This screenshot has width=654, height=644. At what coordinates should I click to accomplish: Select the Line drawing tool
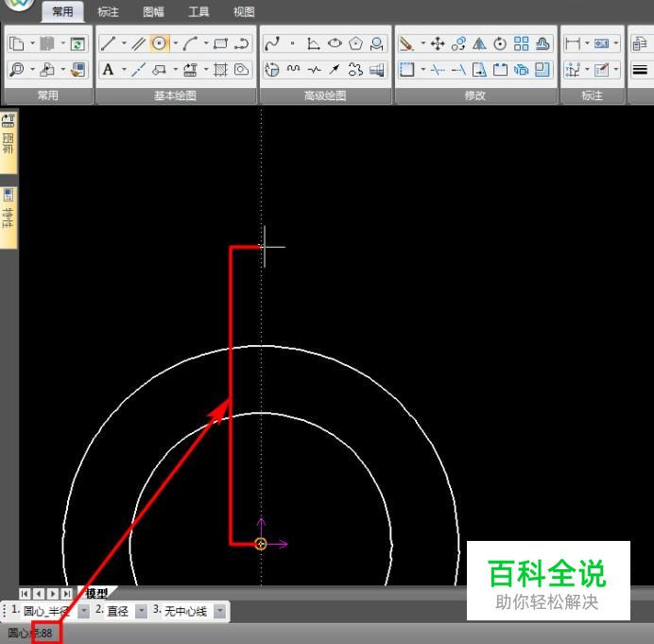click(x=108, y=44)
